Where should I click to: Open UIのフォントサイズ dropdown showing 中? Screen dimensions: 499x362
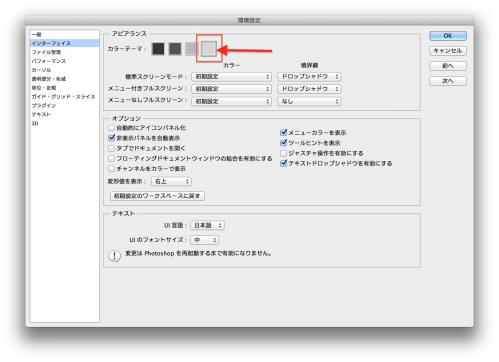click(x=205, y=240)
